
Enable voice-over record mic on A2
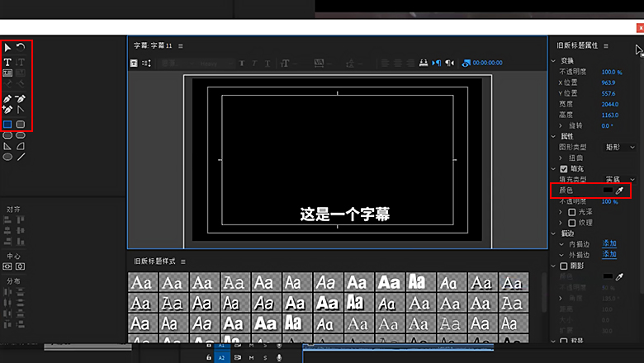coord(279,358)
